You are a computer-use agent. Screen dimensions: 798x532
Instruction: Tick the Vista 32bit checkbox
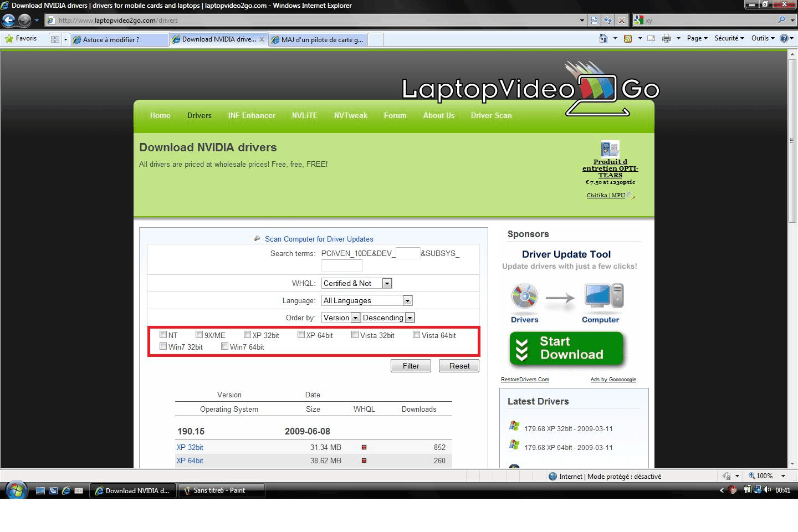(x=355, y=335)
